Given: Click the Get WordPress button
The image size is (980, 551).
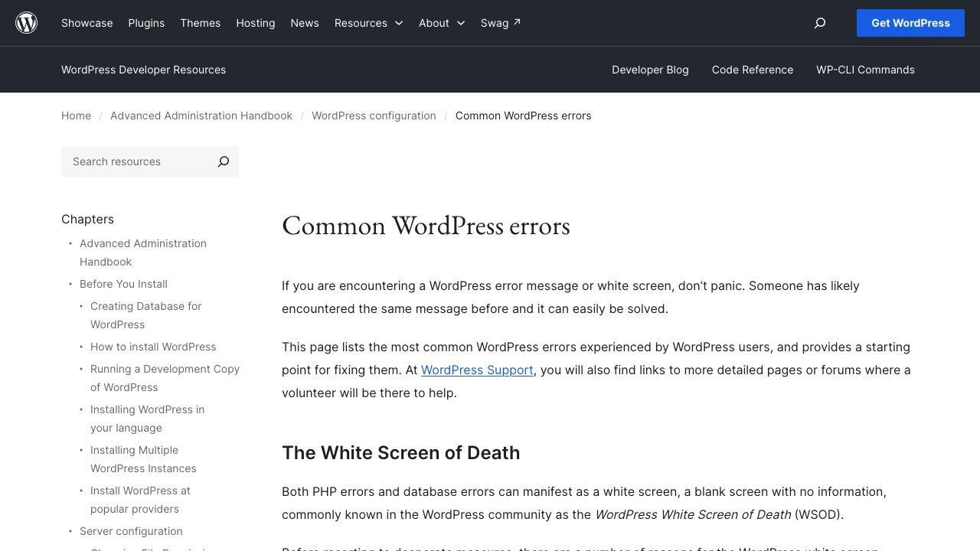Looking at the screenshot, I should click(x=910, y=23).
